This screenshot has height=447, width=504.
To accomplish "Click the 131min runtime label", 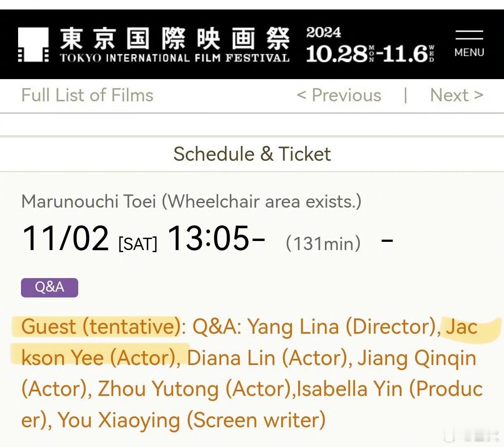I will (323, 243).
